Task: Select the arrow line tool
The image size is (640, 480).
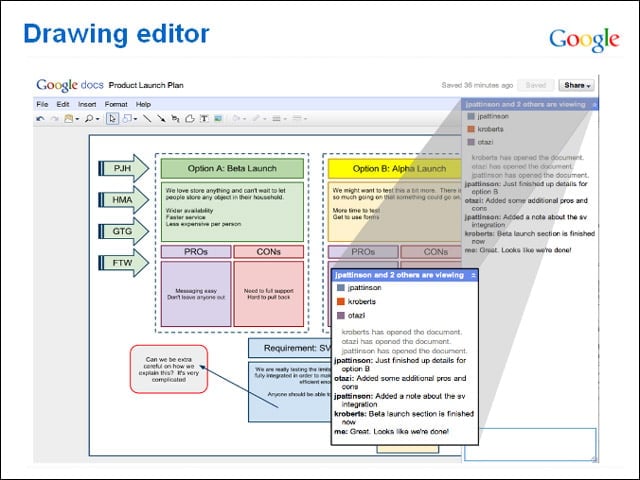Action: 161,119
